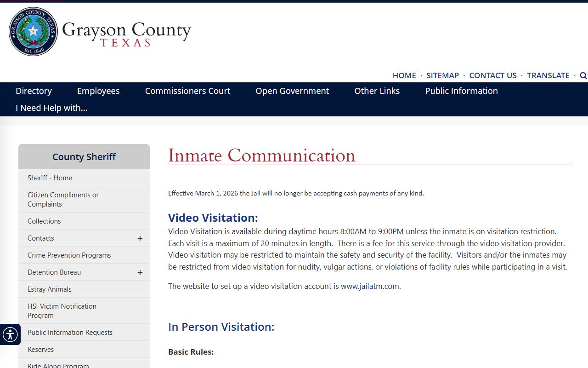This screenshot has height=368, width=588.
Task: Click the cash payments notice text
Action: (296, 193)
